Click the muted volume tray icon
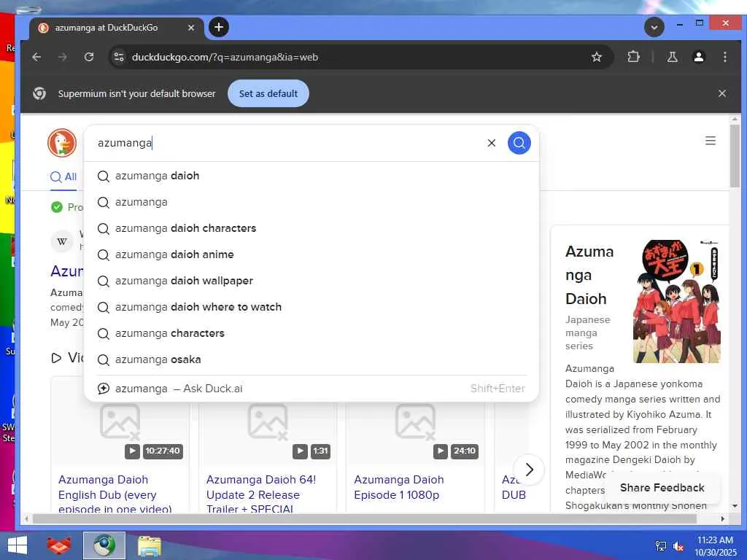This screenshot has width=747, height=560. (678, 546)
